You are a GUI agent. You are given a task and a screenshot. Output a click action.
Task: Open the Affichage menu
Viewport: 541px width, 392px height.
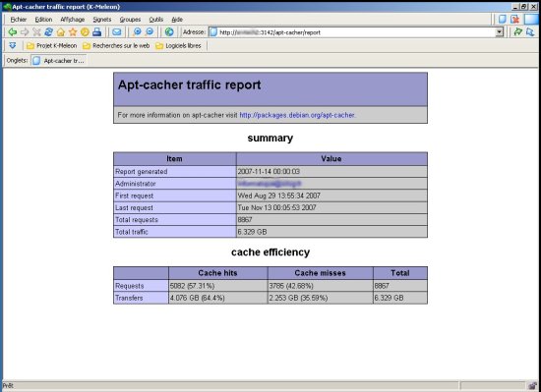point(73,20)
